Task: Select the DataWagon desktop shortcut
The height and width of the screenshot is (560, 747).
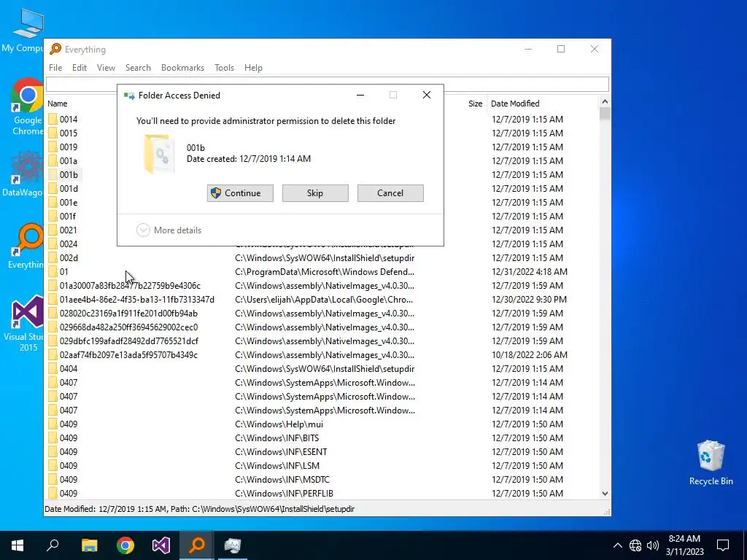Action: coord(23,174)
